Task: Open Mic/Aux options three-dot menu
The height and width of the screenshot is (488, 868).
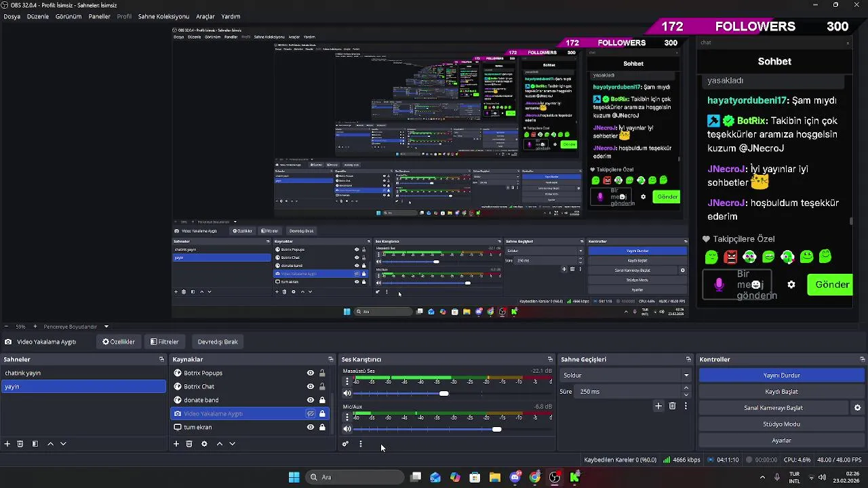Action: (x=347, y=416)
